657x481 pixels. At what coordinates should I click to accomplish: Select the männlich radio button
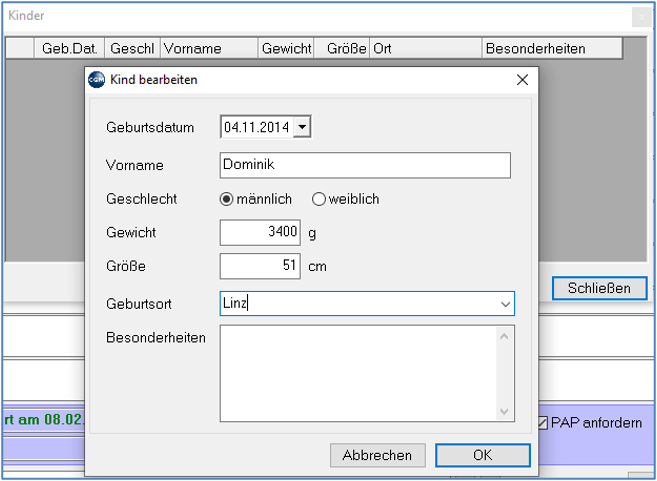pyautogui.click(x=226, y=199)
